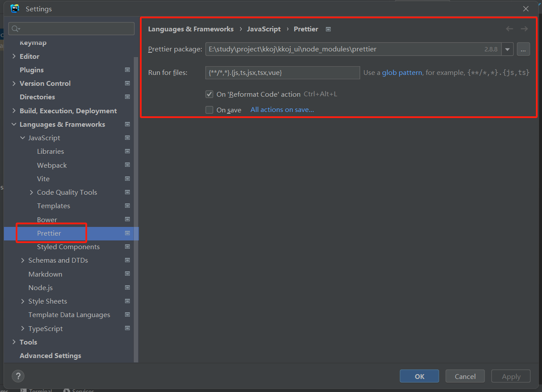This screenshot has width=542, height=392.
Task: Uncheck On 'Reformat Code' action checkbox
Action: (210, 94)
